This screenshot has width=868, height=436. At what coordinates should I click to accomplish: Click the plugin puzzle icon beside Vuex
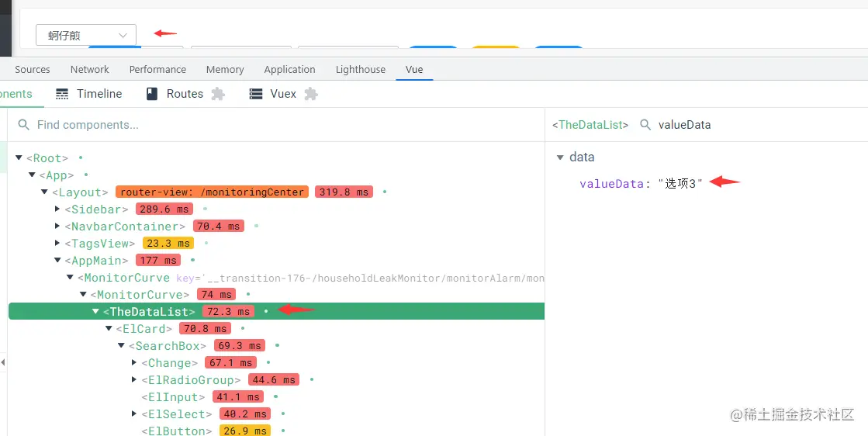click(311, 94)
